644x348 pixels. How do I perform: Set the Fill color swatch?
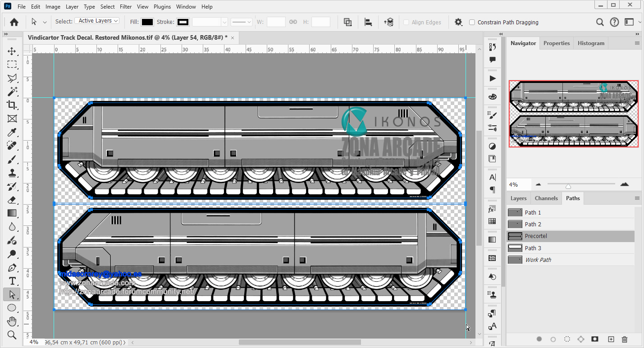click(146, 22)
